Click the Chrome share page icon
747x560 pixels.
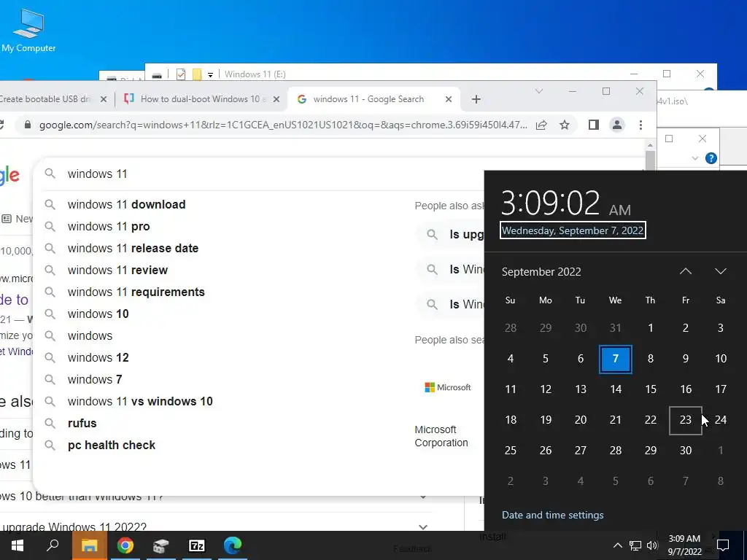[x=541, y=125]
